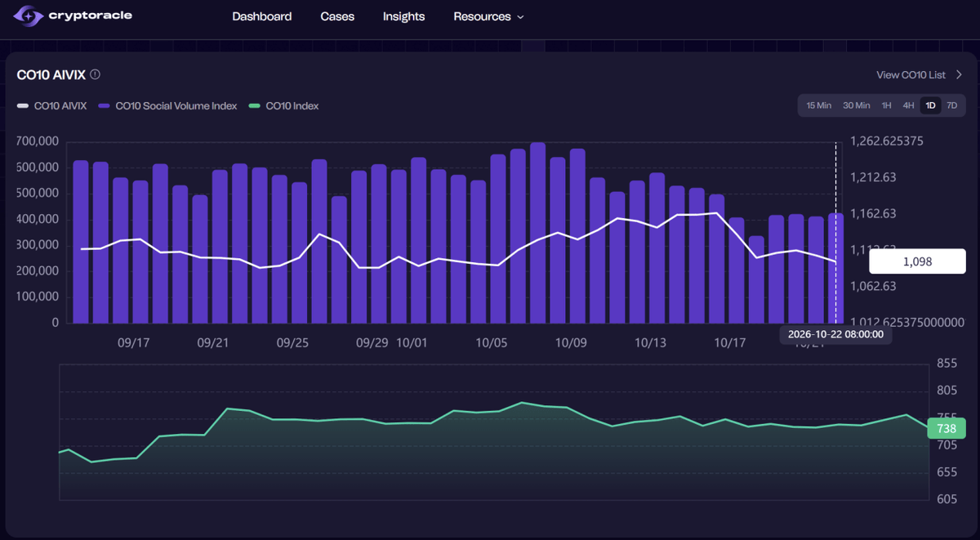Select the 1H timeframe button
The width and height of the screenshot is (980, 540).
[x=886, y=105]
